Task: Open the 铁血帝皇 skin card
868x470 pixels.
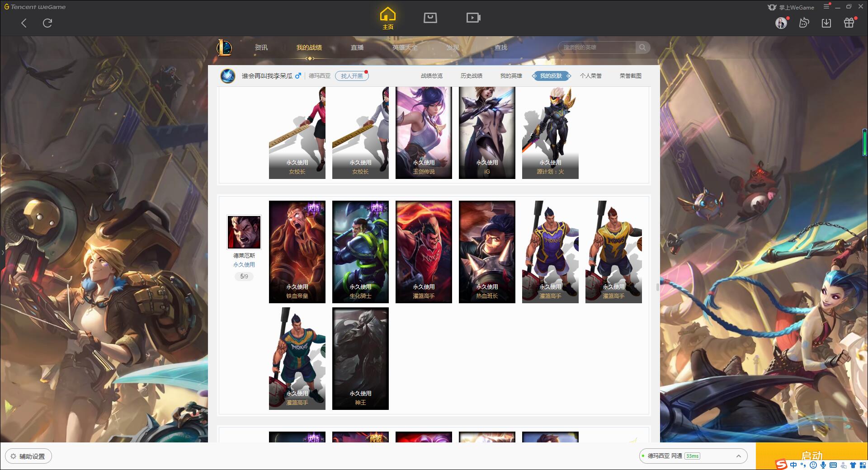Action: [297, 252]
